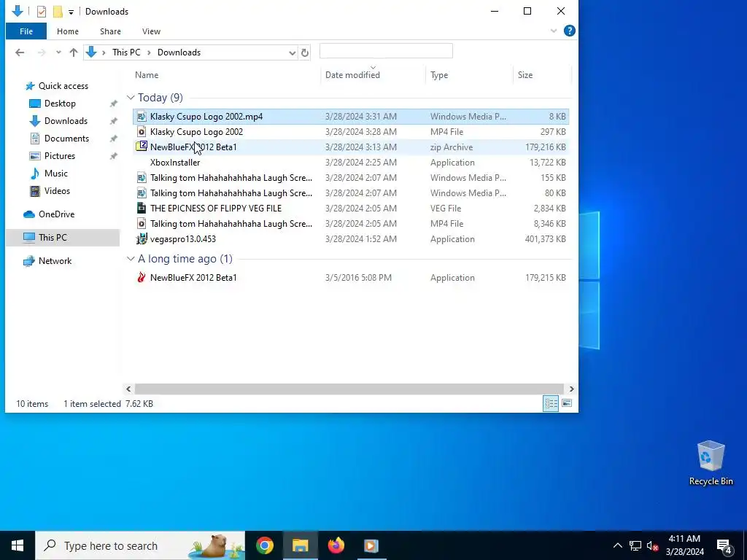Launch Google Chrome from the taskbar
Viewport: 747px width, 560px height.
click(x=265, y=545)
